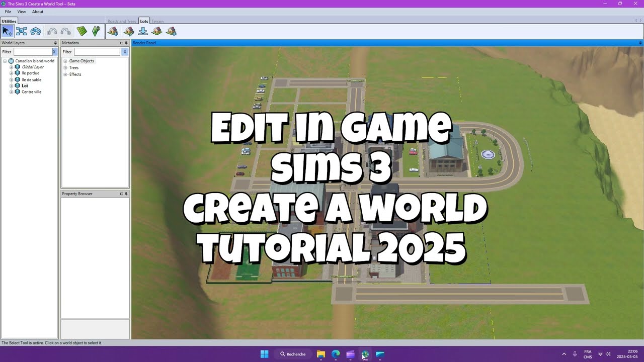Open Microsoft Edge from taskbar
This screenshot has width=644, height=362.
tap(336, 354)
